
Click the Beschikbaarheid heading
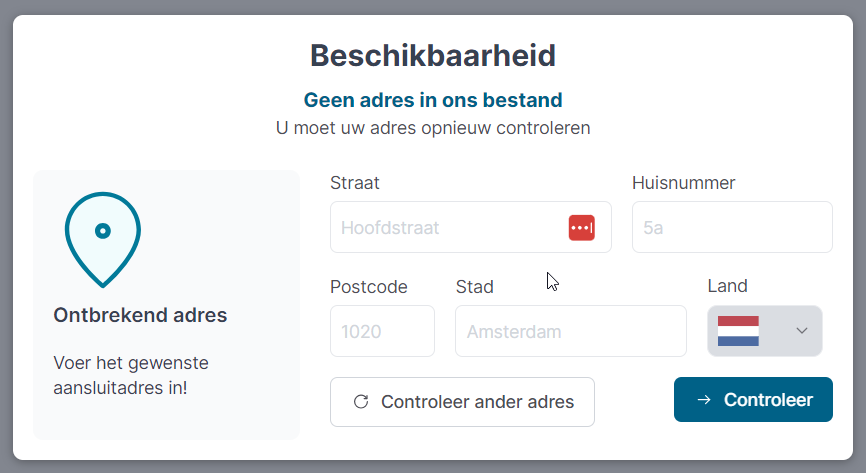(432, 55)
